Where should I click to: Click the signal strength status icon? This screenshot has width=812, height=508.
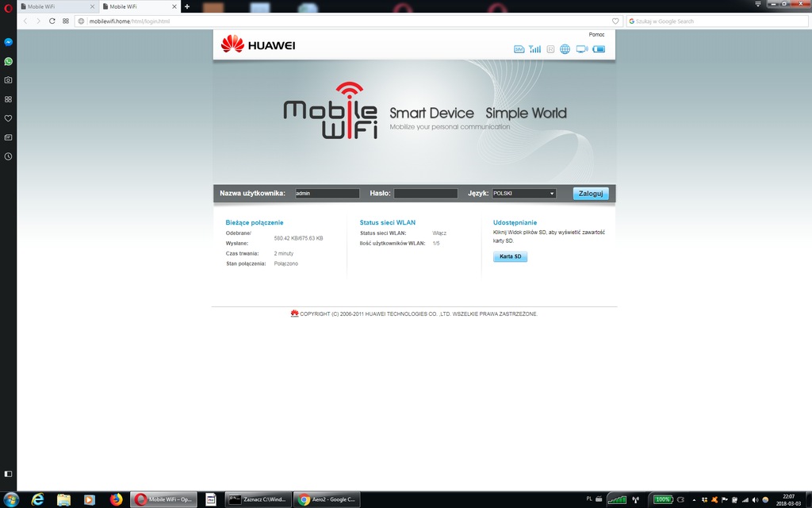535,49
